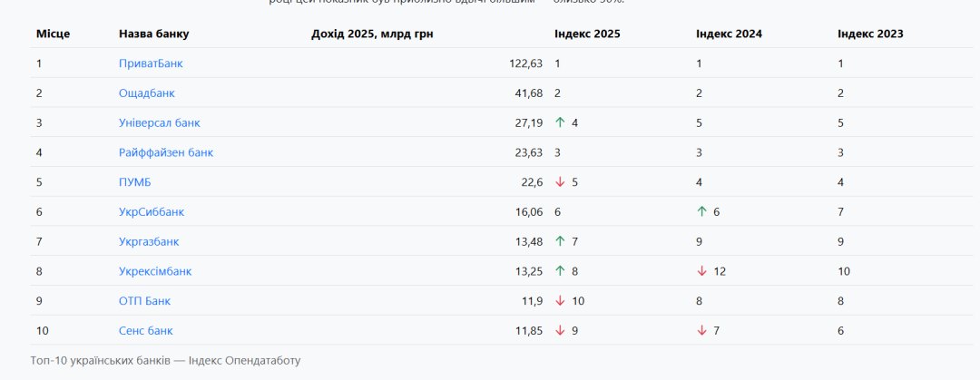
Task: Open the УкрСиббанк link
Action: 152,212
